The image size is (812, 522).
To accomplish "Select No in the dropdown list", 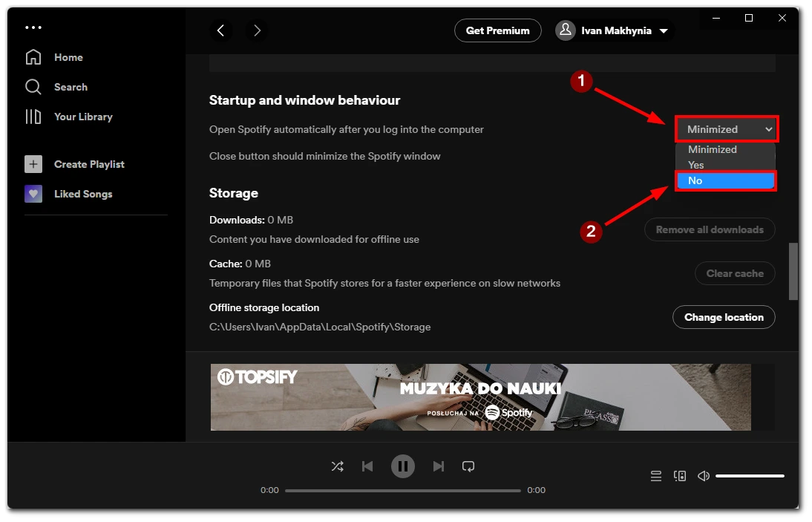I will pyautogui.click(x=725, y=180).
